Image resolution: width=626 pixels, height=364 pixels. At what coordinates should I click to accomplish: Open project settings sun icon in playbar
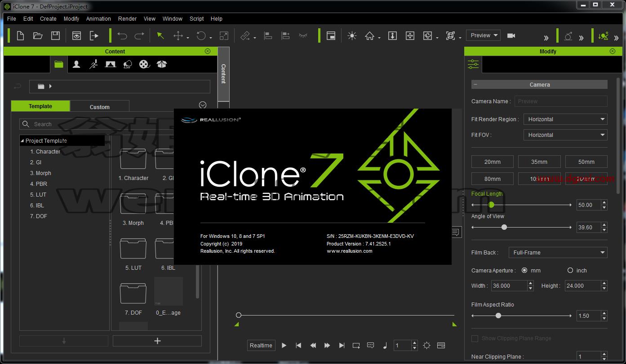tap(426, 346)
